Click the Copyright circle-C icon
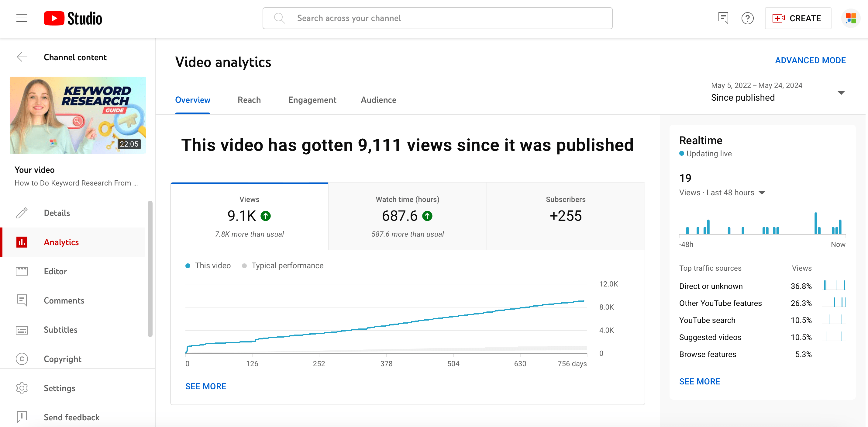The width and height of the screenshot is (868, 427). coord(22,359)
